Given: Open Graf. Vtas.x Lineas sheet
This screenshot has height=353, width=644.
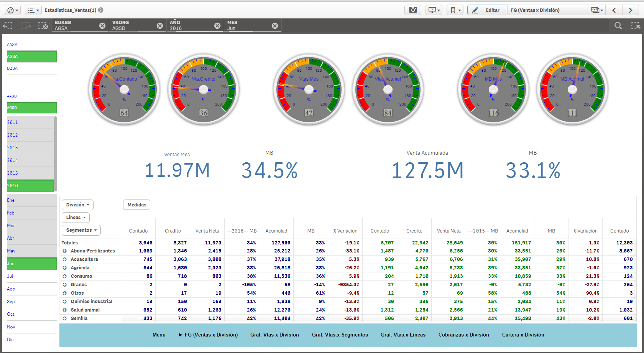Looking at the screenshot, I should [x=403, y=335].
